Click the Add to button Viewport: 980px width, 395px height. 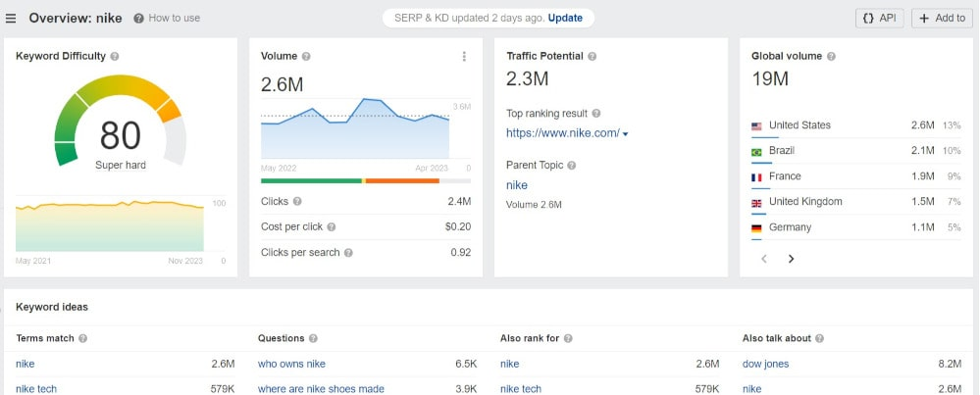tap(942, 19)
